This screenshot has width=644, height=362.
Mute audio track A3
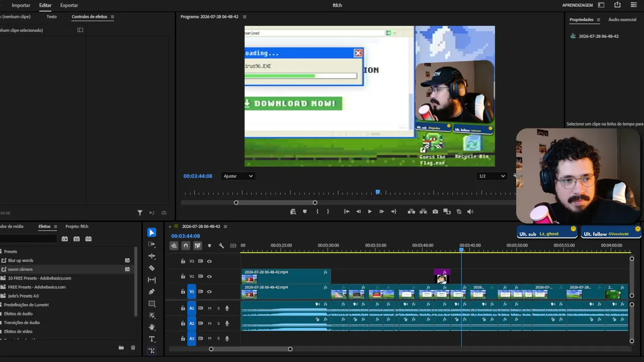[210, 338]
